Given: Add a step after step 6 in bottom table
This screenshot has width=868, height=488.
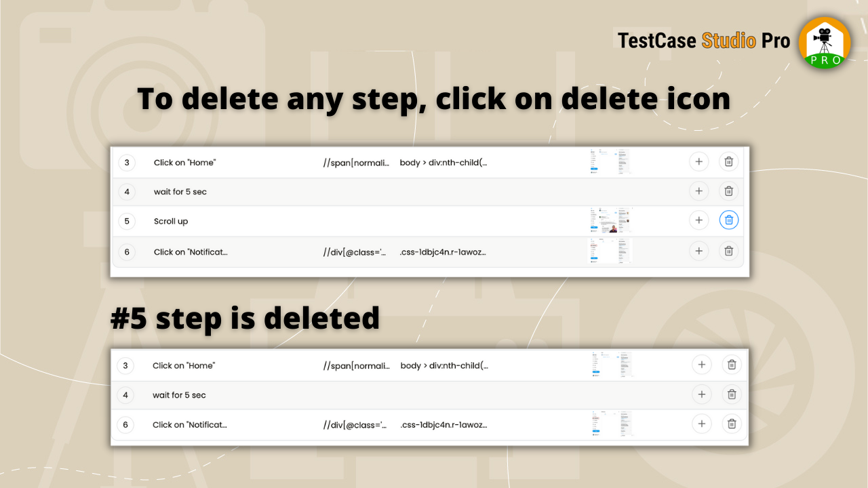Looking at the screenshot, I should (701, 424).
